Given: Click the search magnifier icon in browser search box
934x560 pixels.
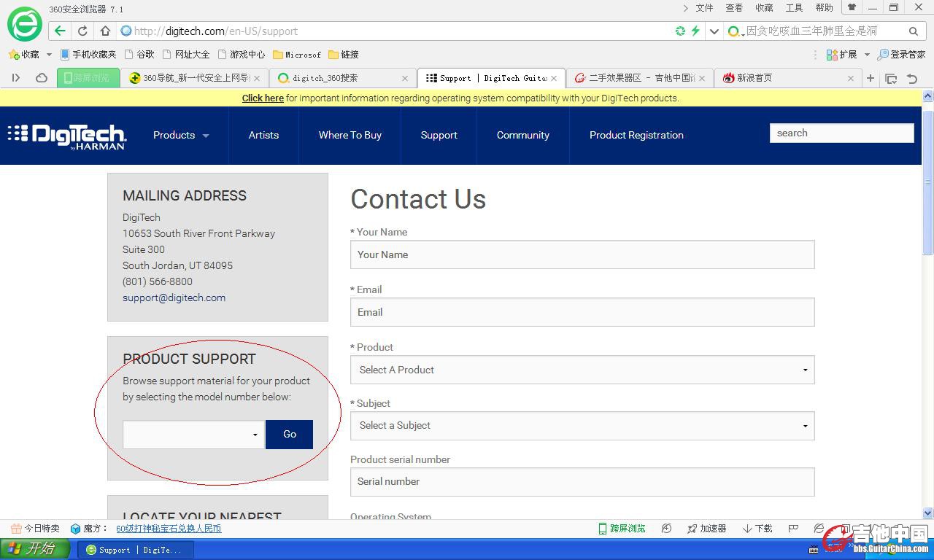Looking at the screenshot, I should click(913, 31).
